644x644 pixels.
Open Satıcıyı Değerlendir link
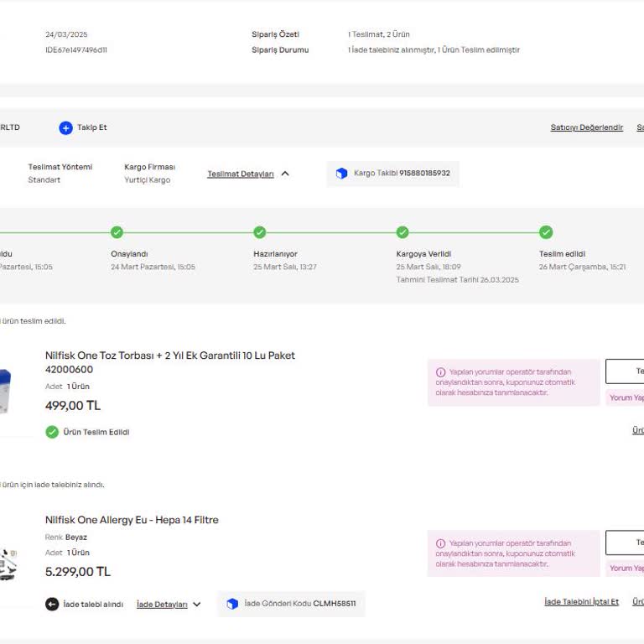586,127
